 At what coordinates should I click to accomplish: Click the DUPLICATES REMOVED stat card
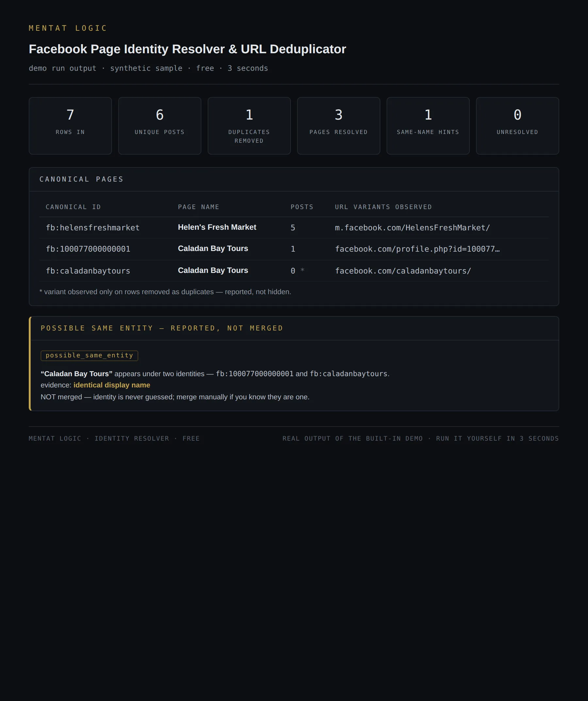[249, 126]
